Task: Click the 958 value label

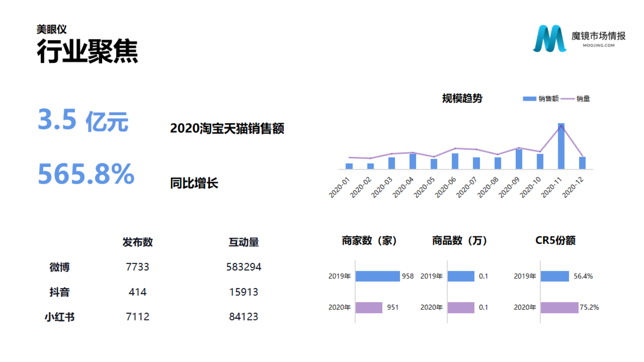Action: [x=408, y=276]
